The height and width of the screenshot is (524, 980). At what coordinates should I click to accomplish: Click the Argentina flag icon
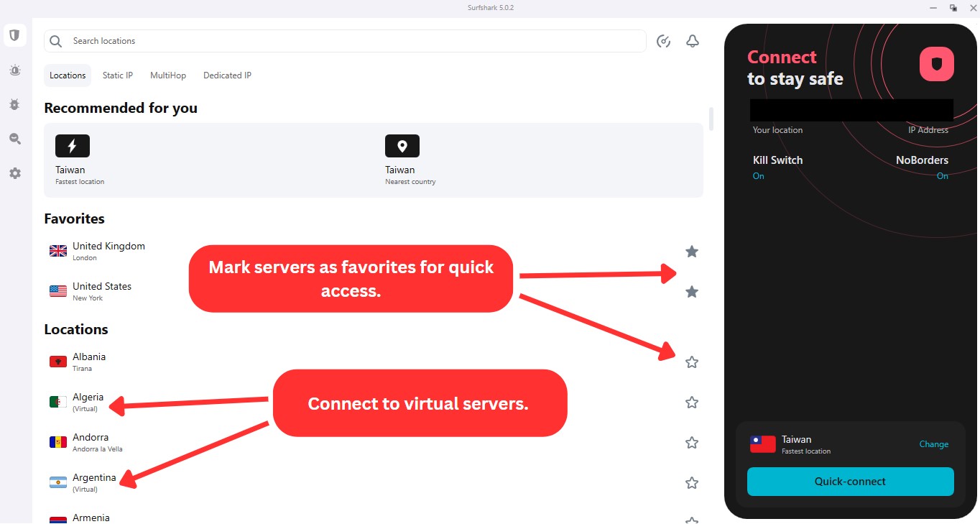(58, 482)
